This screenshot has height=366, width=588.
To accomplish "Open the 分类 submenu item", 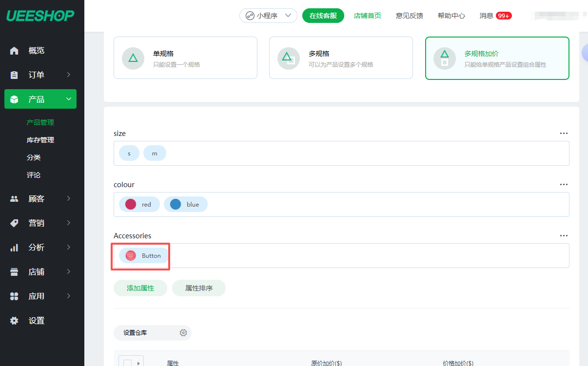I will [x=34, y=158].
